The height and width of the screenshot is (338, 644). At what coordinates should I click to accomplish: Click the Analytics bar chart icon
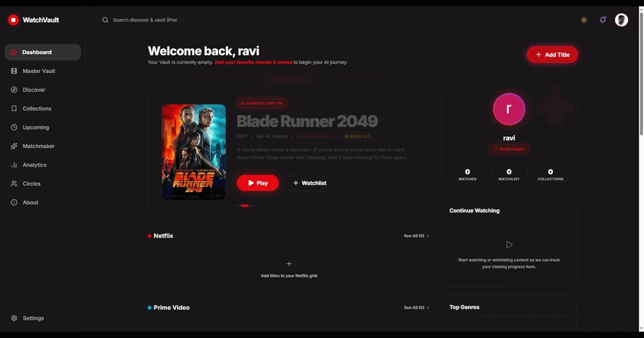click(x=14, y=165)
